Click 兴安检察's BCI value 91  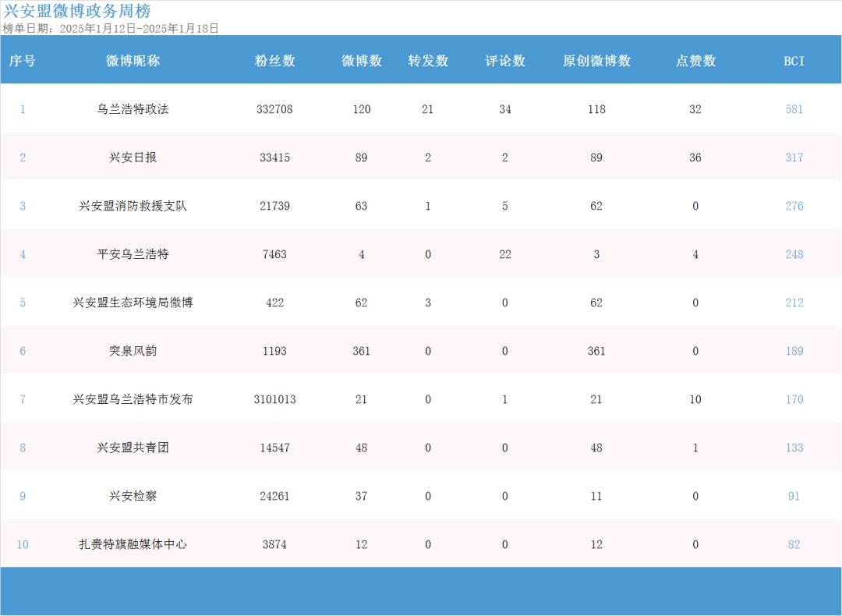tap(794, 496)
